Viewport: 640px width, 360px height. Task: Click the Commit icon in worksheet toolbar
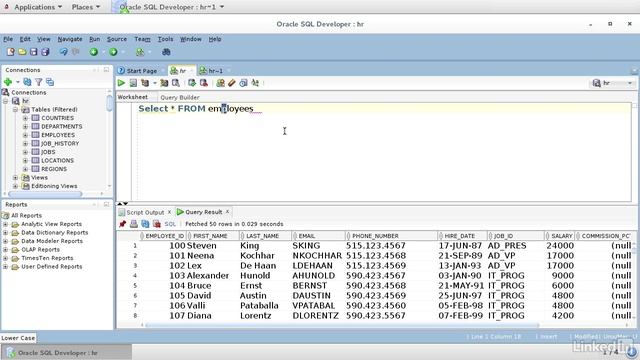point(192,83)
